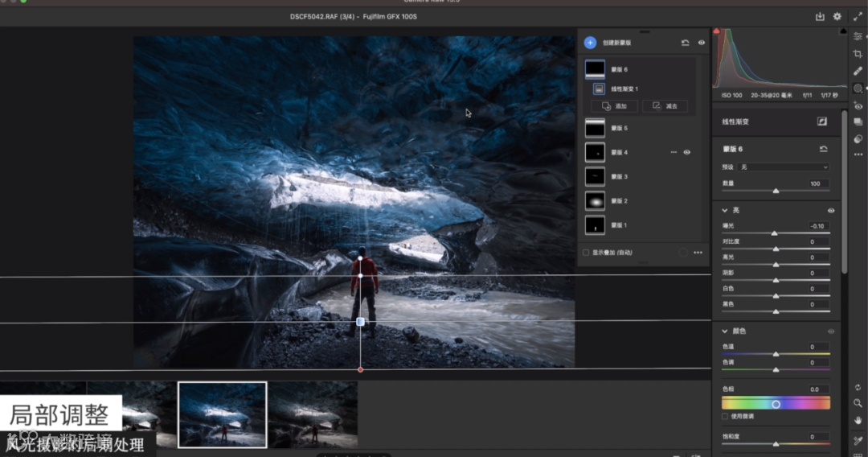Toggle shadow clipping warning triangle in histogram

[x=716, y=31]
